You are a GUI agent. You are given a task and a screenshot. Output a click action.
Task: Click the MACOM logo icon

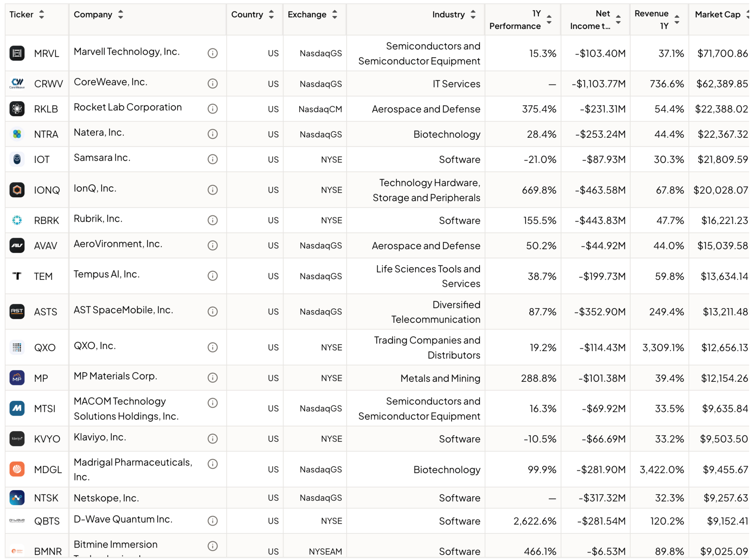[x=17, y=408]
